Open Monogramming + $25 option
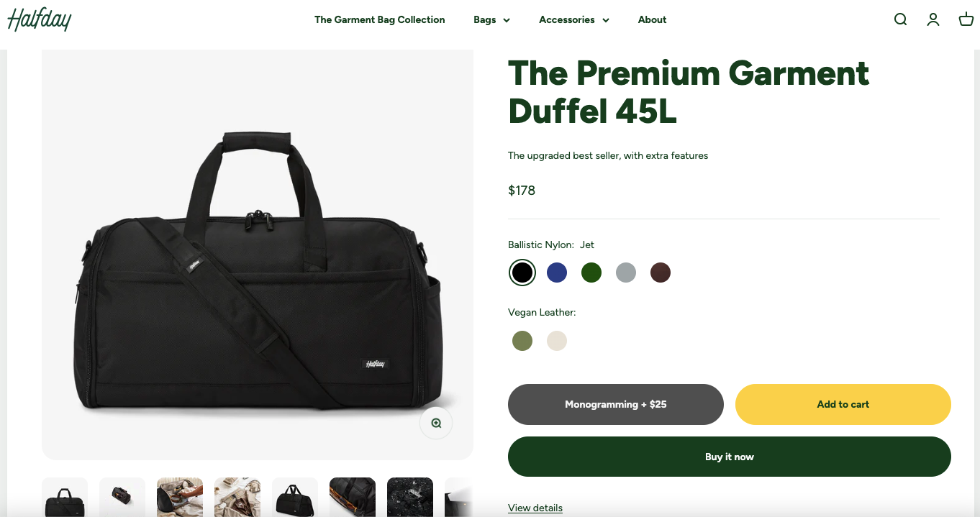The image size is (980, 517). coord(616,404)
